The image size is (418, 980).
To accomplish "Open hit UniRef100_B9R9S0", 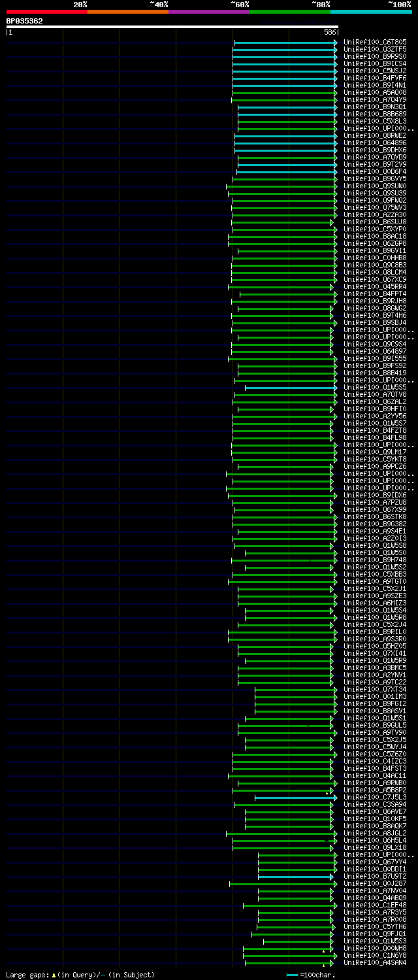I will tap(375, 57).
